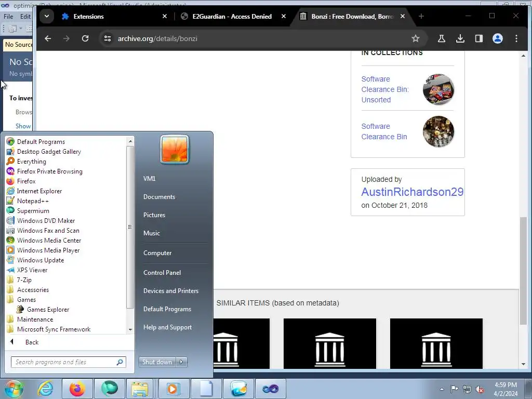
Task: Open the shut down options arrow
Action: tap(181, 362)
